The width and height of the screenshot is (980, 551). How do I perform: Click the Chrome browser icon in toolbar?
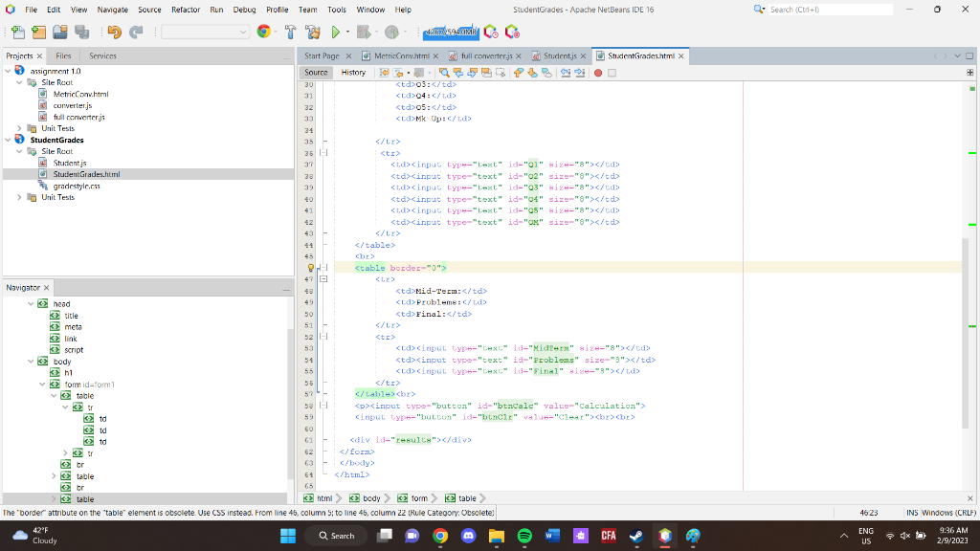coord(264,32)
